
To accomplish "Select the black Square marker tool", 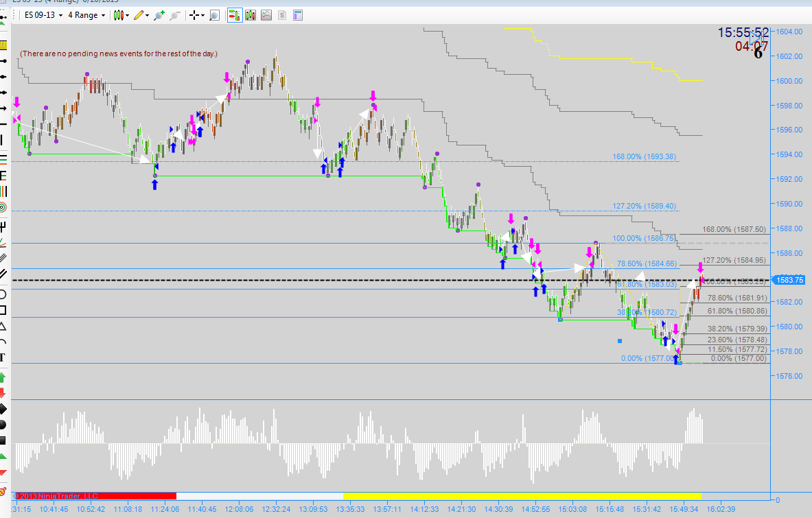I will (3, 440).
